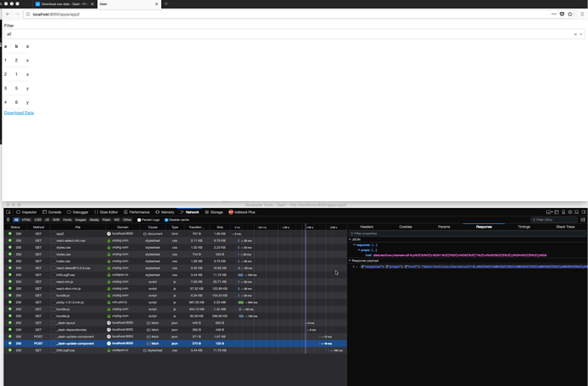588x386 pixels.
Task: Collapse the response node in JSON tree
Action: (354, 245)
